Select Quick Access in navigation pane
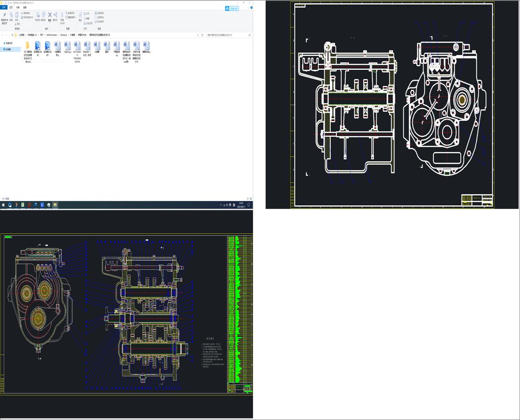This screenshot has width=520, height=420. [8, 43]
